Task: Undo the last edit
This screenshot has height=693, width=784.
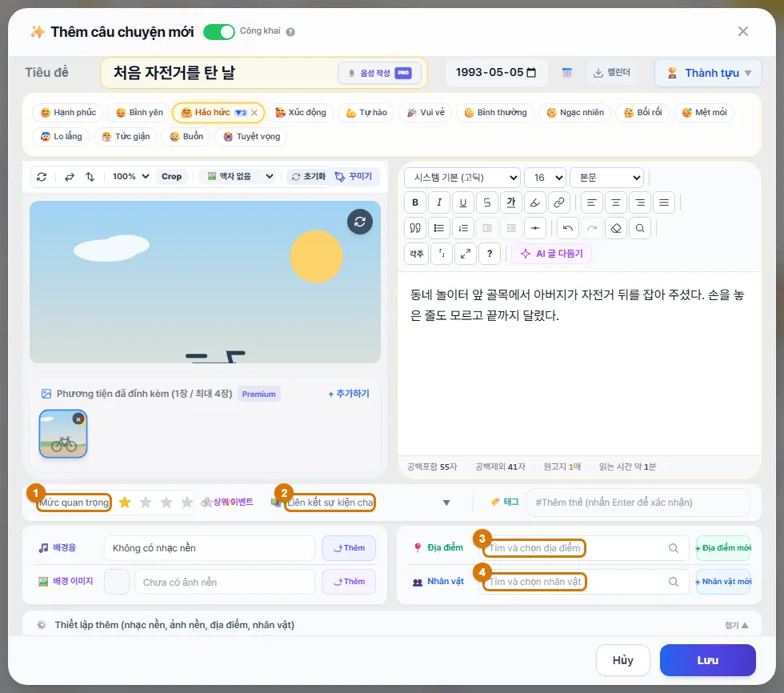Action: (x=567, y=229)
